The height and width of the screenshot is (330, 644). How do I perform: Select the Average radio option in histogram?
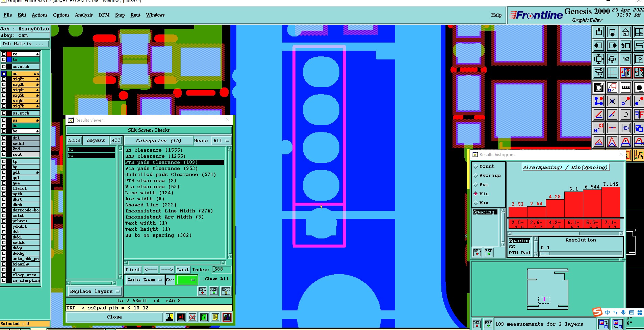tap(476, 176)
